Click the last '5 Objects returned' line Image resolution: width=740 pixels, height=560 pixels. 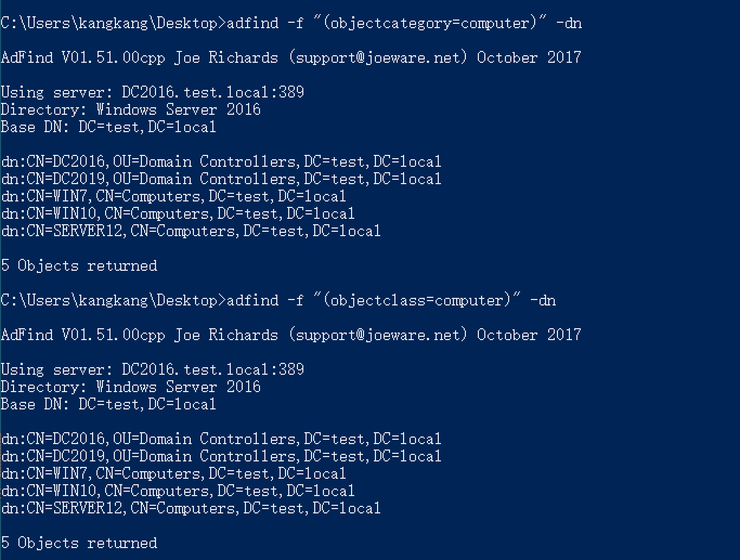click(x=79, y=543)
